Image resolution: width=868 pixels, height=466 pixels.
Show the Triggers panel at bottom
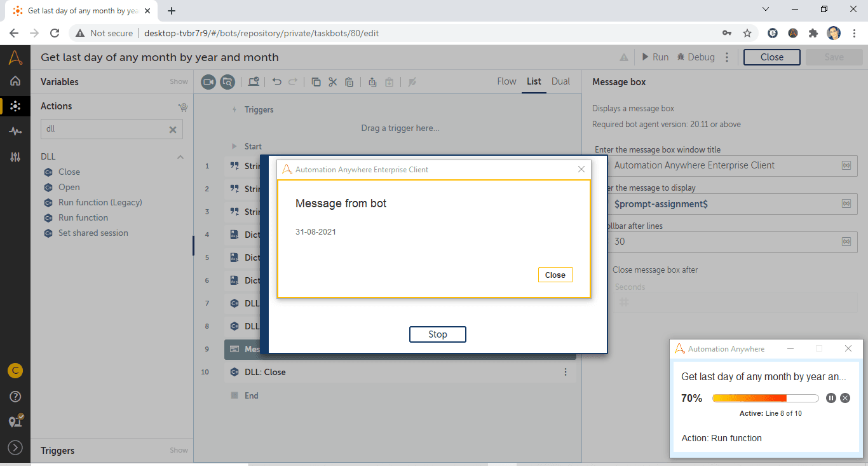[179, 450]
